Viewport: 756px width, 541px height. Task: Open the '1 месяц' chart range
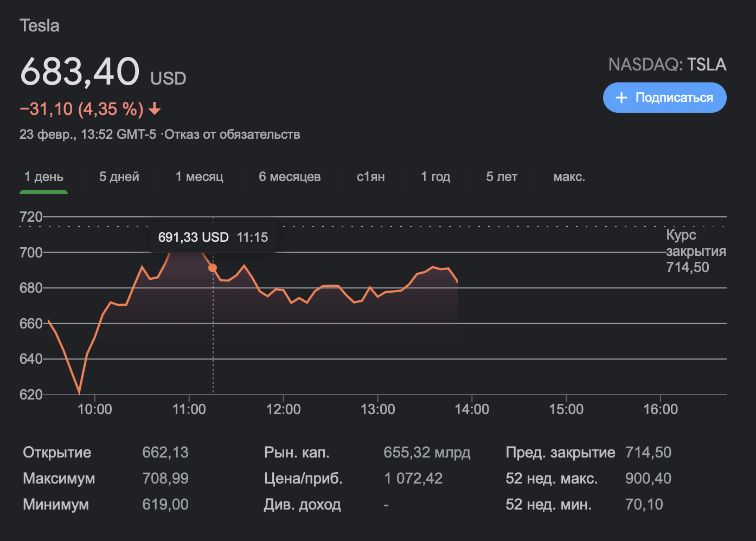tap(199, 177)
